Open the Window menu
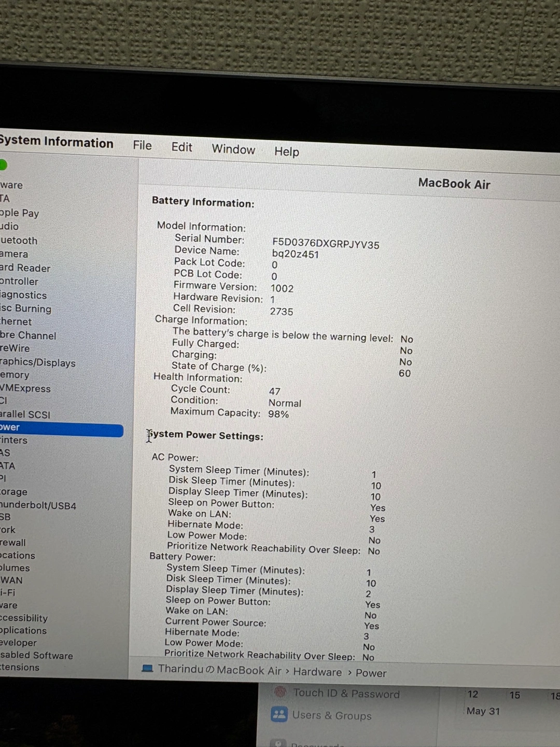Image resolution: width=560 pixels, height=747 pixels. pyautogui.click(x=233, y=149)
